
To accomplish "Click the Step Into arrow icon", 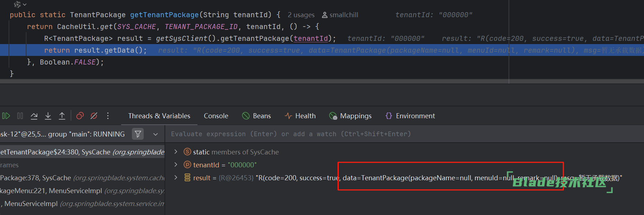I will (48, 116).
